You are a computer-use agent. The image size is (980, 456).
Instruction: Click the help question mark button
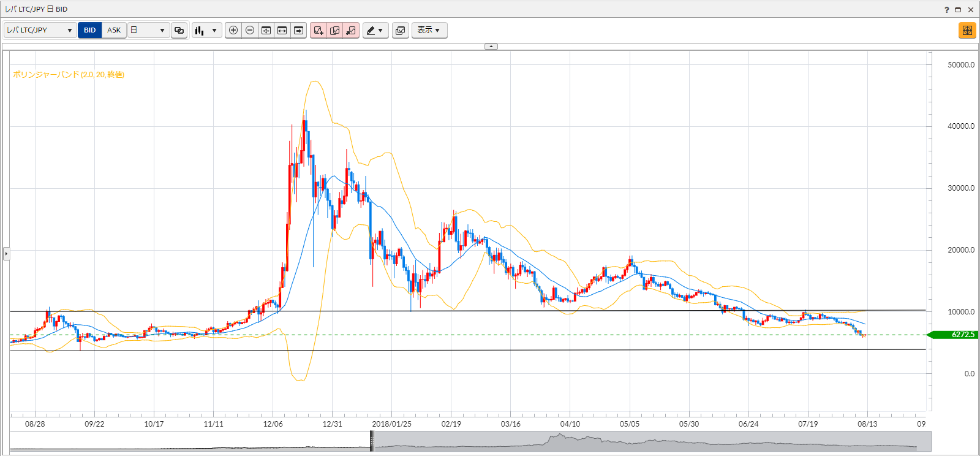(x=946, y=9)
